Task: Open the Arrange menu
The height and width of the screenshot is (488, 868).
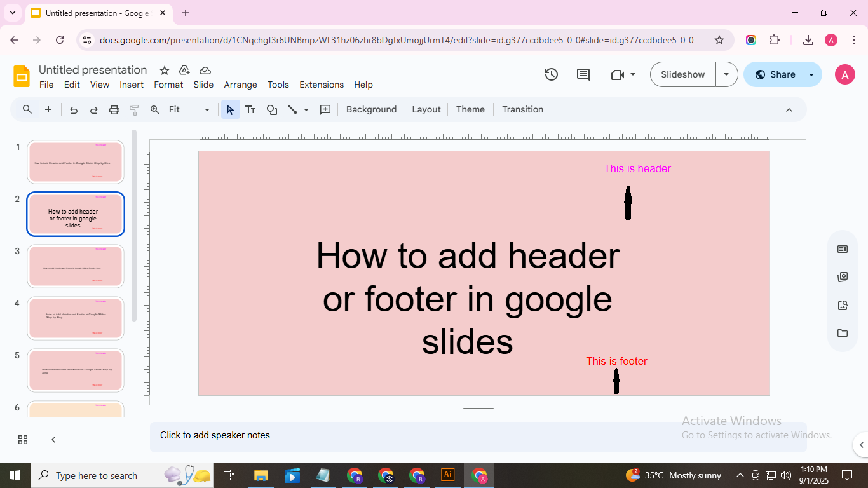Action: [240, 85]
